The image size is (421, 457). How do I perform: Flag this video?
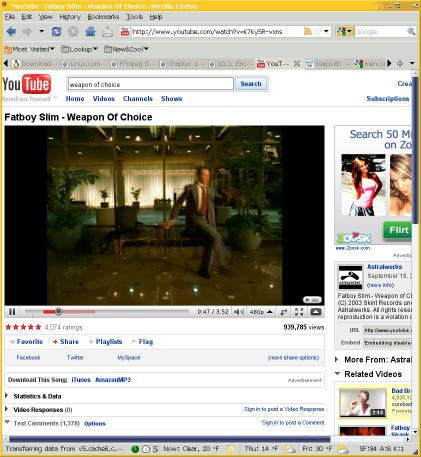tap(142, 342)
